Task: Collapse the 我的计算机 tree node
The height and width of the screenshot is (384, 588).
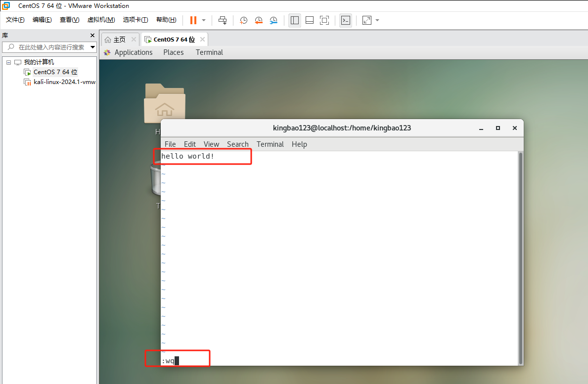Action: click(8, 62)
